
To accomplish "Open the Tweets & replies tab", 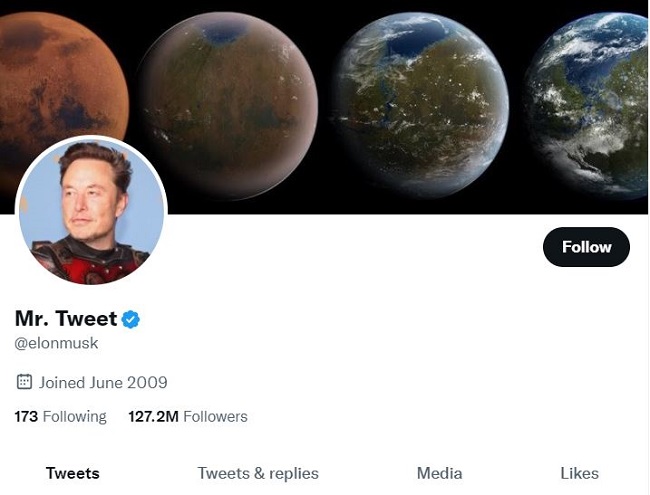I will tap(258, 473).
